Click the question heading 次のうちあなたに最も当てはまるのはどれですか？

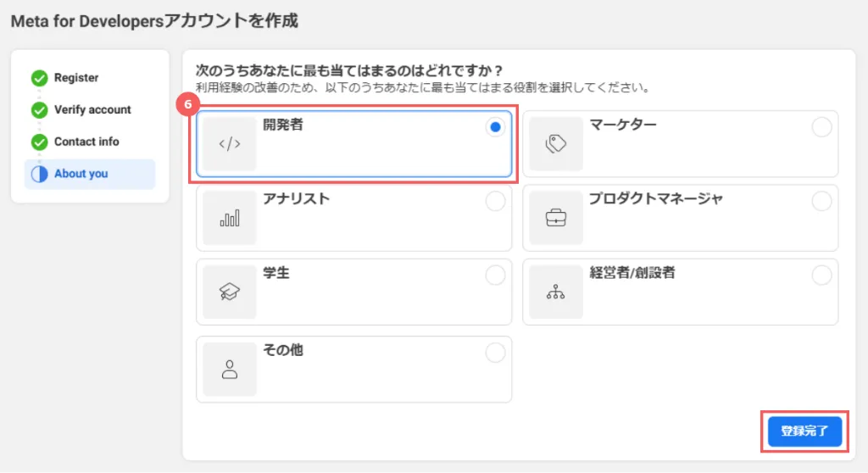350,71
